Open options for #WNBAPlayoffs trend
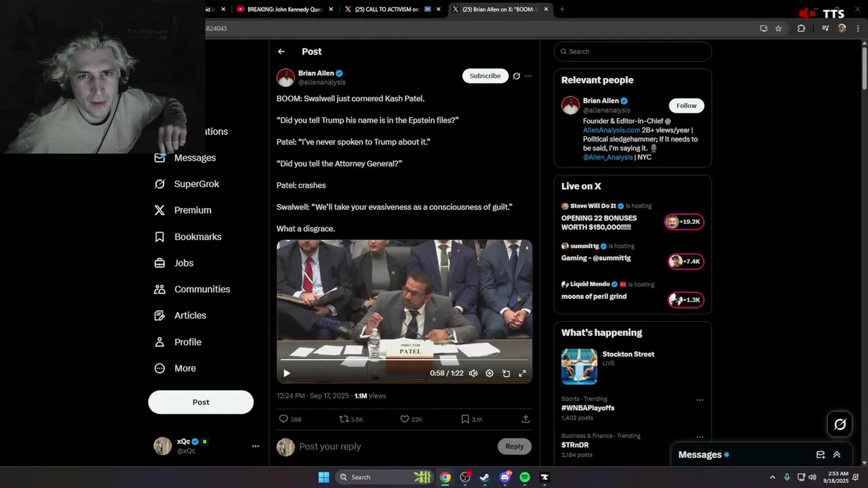Viewport: 868px width, 488px height. point(700,400)
